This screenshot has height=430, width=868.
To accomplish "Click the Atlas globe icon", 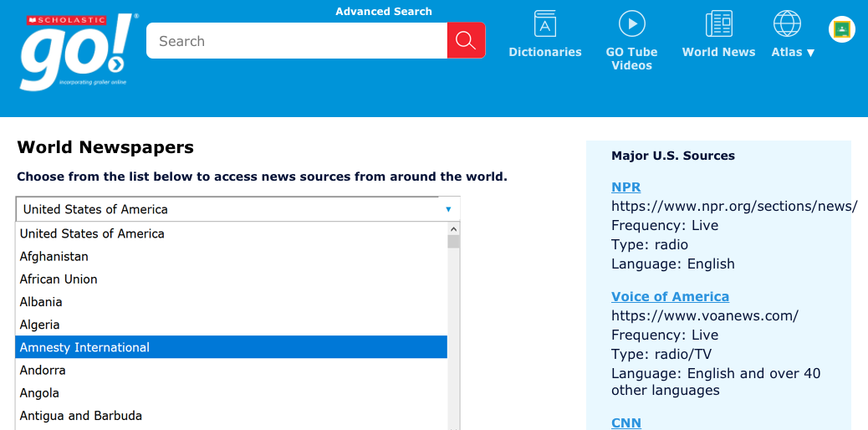I will pos(787,23).
